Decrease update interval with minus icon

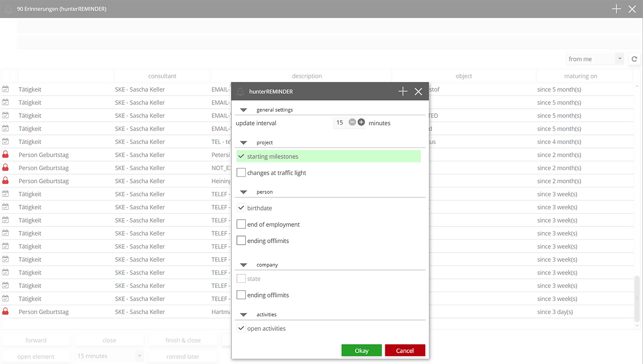point(352,122)
